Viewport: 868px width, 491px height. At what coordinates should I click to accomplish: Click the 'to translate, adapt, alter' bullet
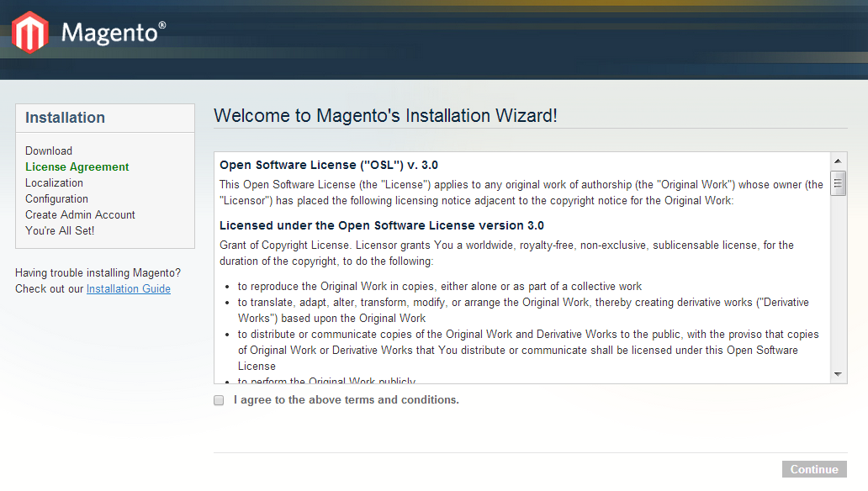coord(524,310)
